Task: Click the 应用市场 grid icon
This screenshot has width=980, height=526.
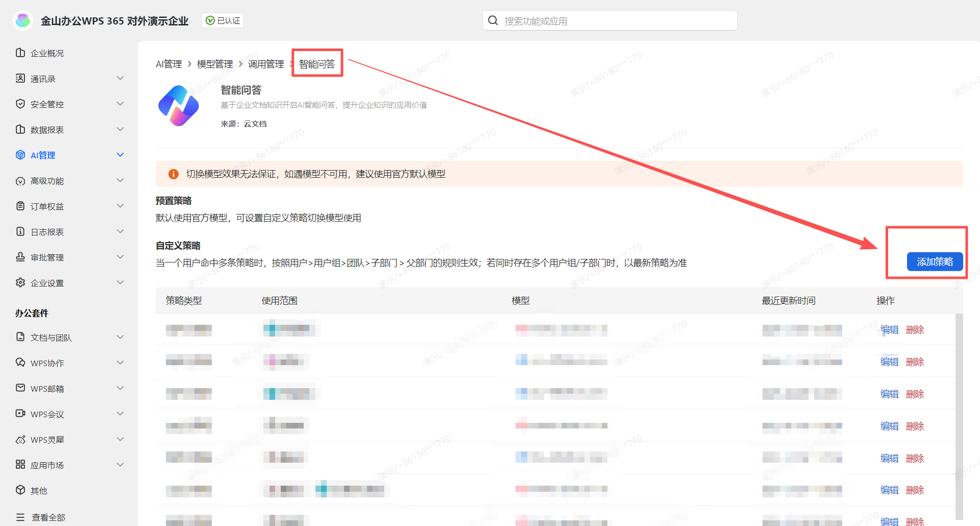Action: [20, 465]
